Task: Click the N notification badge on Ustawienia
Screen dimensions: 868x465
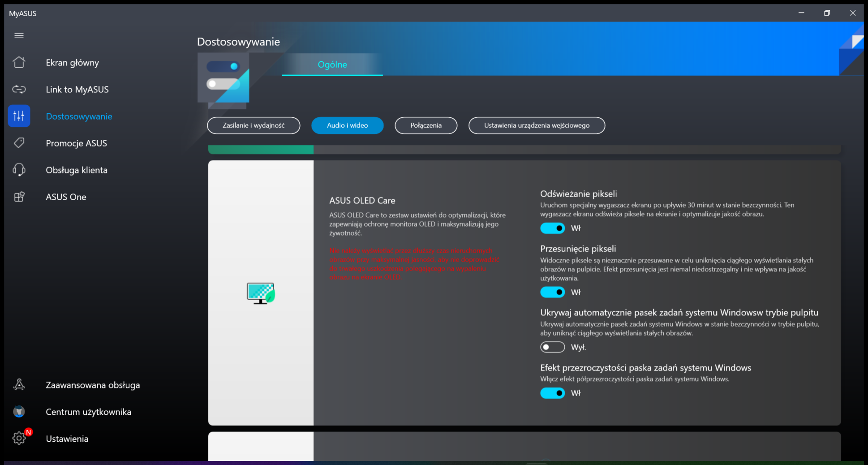Action: (x=28, y=432)
